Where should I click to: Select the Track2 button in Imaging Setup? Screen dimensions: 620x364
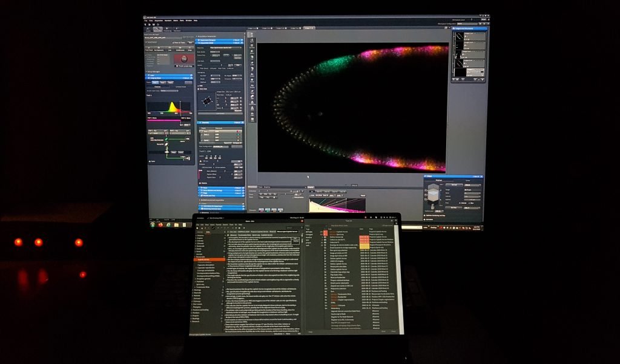[163, 82]
